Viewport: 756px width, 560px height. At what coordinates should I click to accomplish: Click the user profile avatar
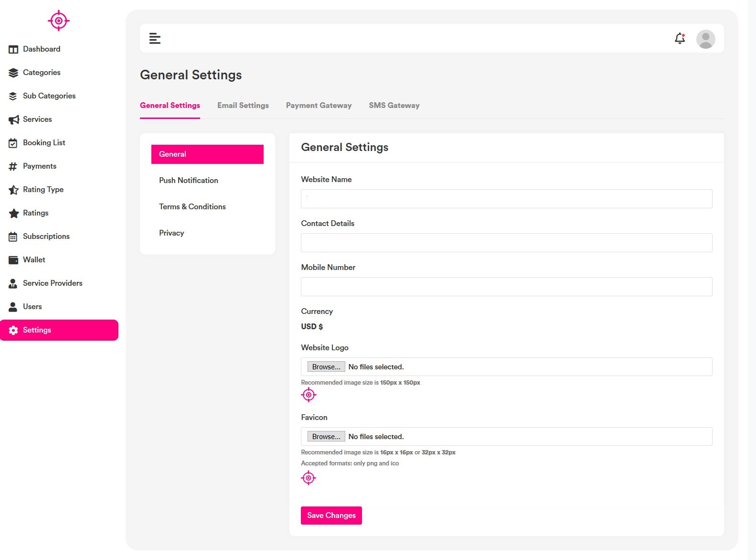tap(705, 39)
